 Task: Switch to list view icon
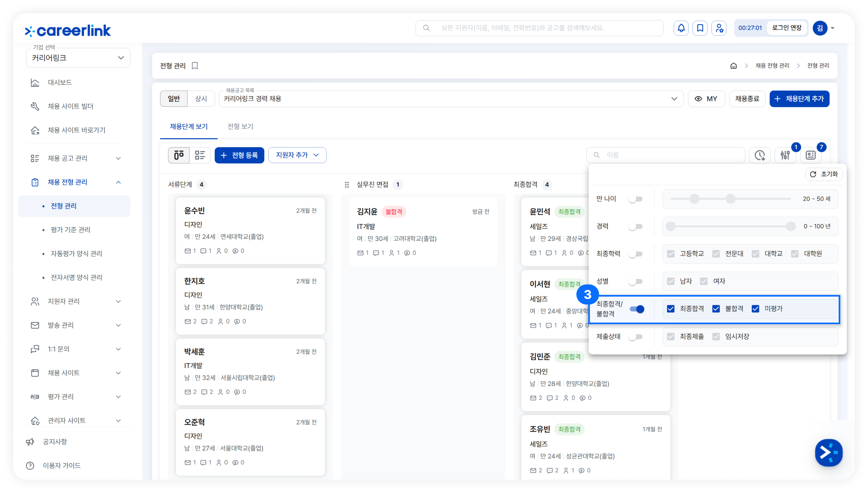pyautogui.click(x=200, y=155)
